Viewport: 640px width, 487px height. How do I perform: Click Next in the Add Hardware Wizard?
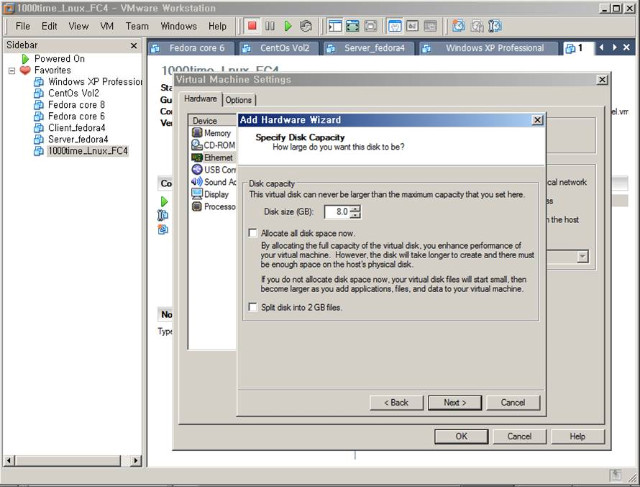[455, 402]
